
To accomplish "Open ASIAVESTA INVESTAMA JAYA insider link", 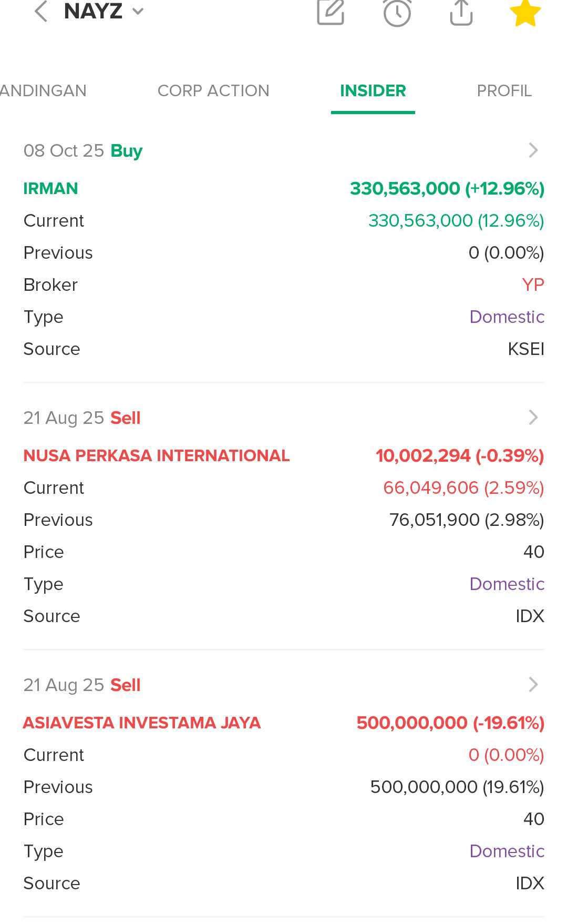I will pos(142,723).
